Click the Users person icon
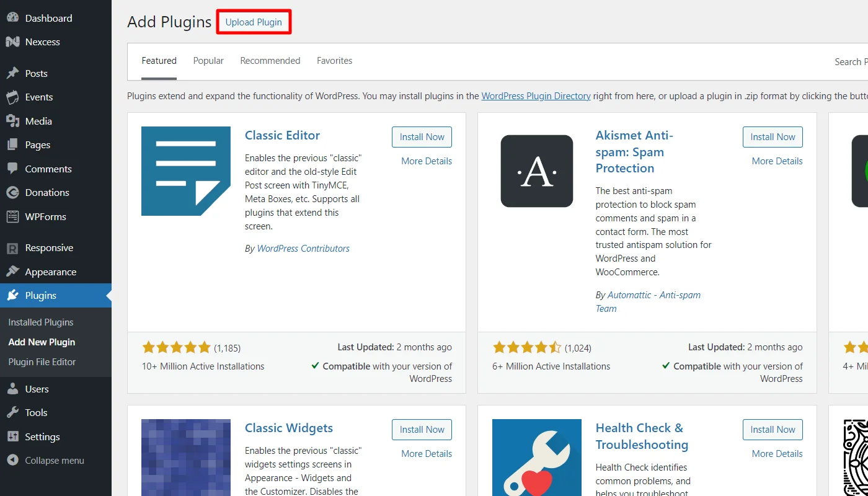Viewport: 868px width, 496px height. (x=12, y=389)
